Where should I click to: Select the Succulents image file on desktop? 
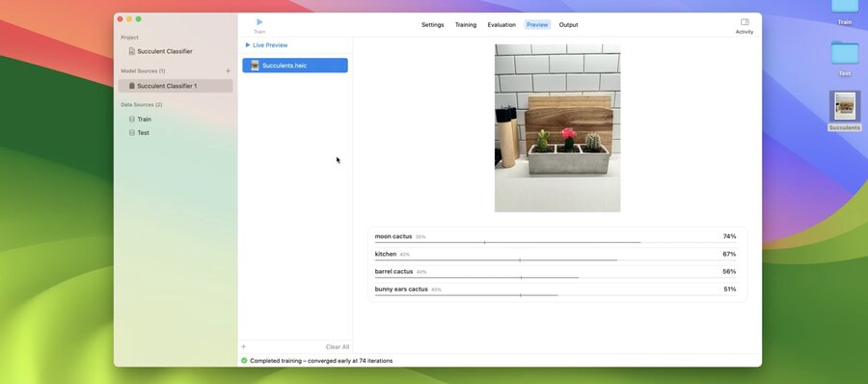tap(845, 106)
